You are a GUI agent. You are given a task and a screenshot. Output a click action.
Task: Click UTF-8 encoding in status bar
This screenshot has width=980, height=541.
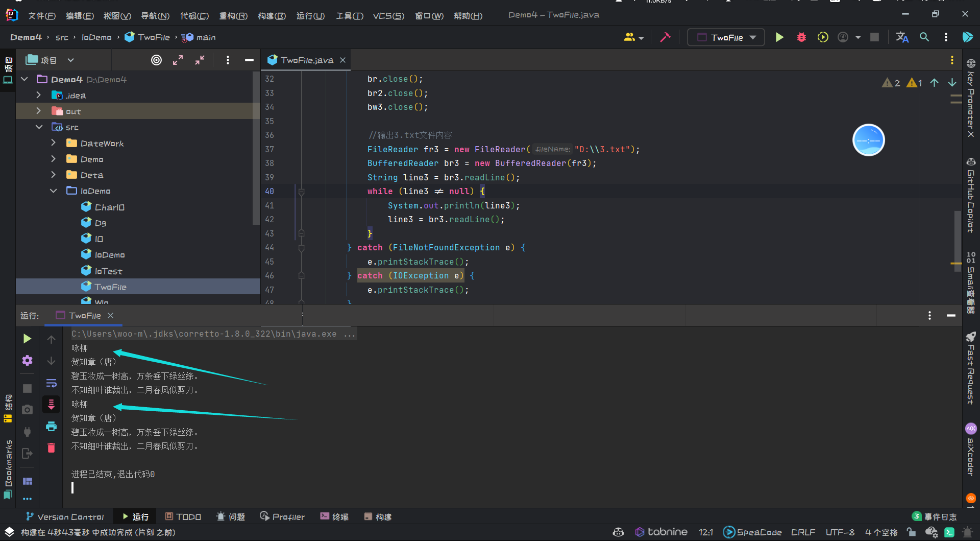840,532
